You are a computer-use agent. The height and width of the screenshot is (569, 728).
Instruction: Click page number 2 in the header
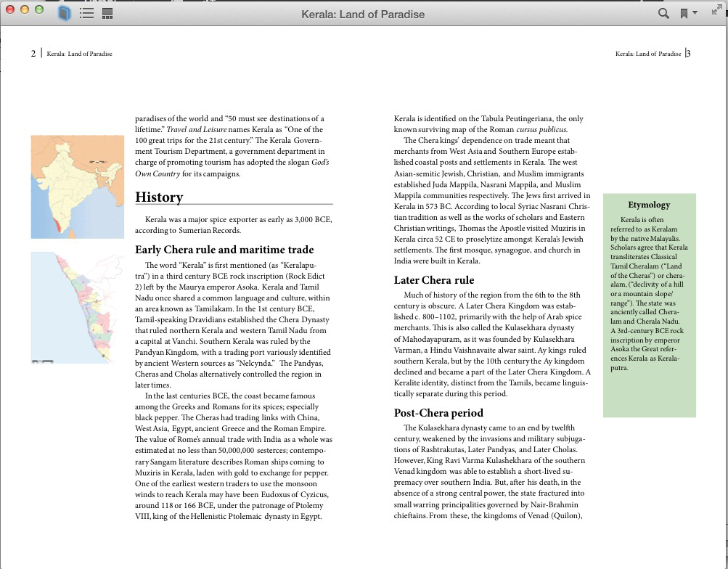click(x=33, y=54)
